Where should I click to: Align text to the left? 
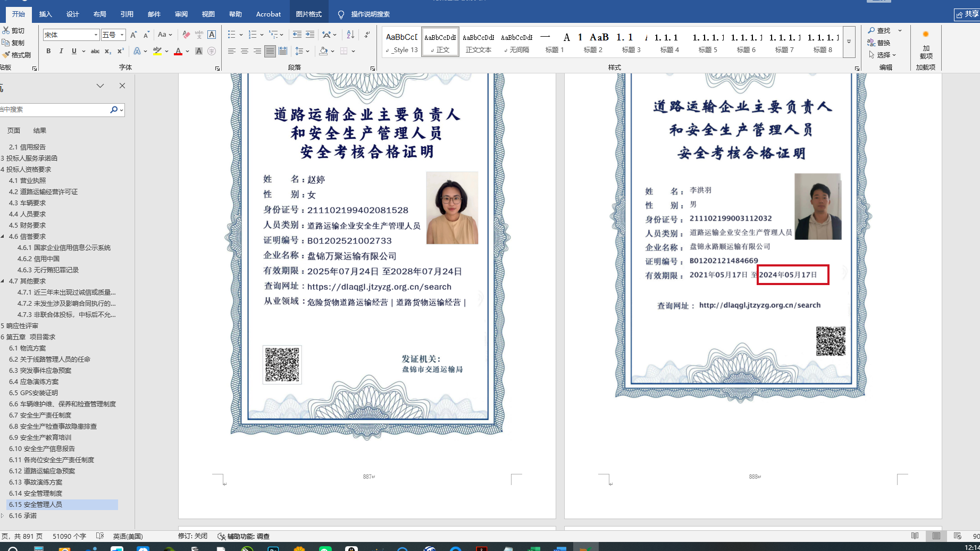coord(232,51)
